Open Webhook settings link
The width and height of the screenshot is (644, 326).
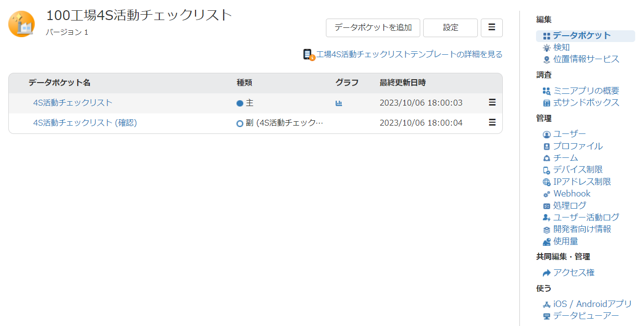tap(572, 194)
